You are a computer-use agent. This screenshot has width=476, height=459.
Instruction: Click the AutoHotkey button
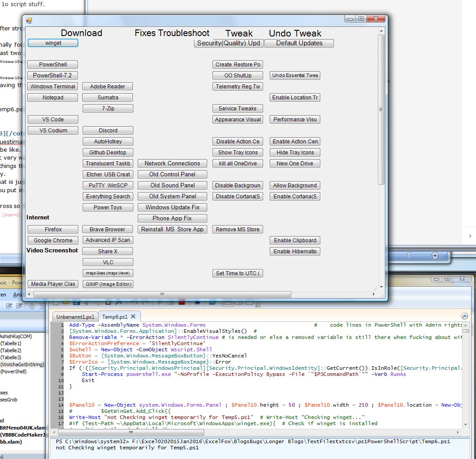tap(108, 142)
